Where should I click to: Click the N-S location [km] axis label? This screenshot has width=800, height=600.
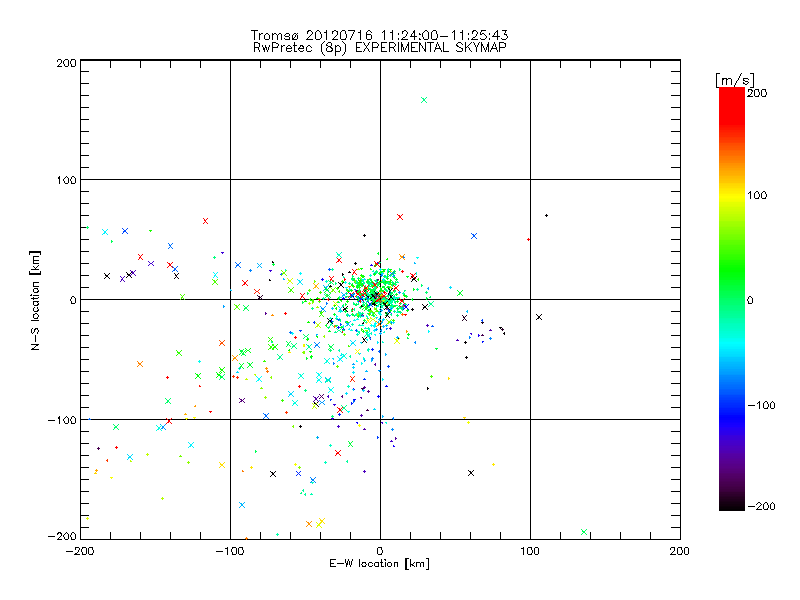pos(35,300)
